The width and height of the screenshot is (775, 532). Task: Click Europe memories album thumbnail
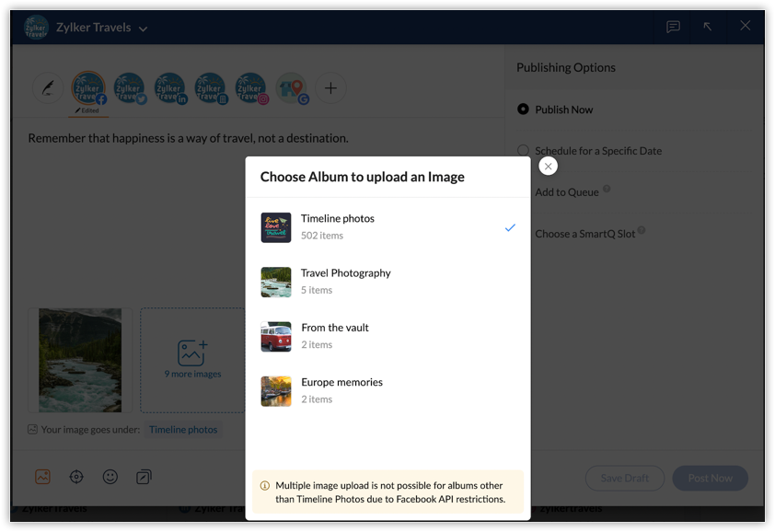(276, 391)
